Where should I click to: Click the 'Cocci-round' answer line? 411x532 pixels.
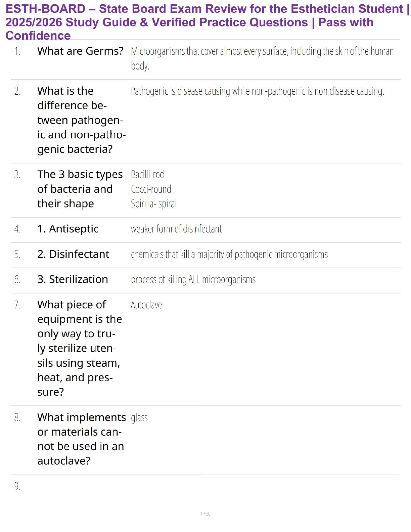click(151, 189)
